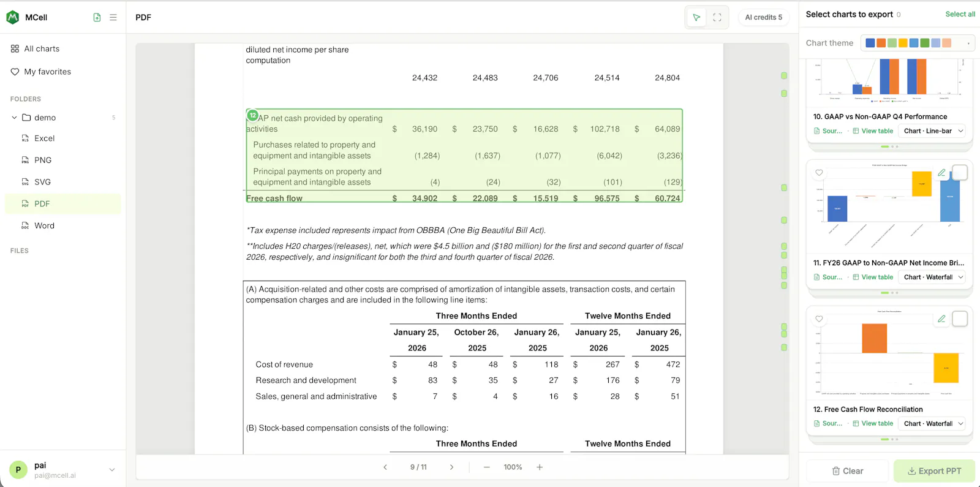Click the value 34,902 in the table
980x487 pixels.
pyautogui.click(x=424, y=198)
